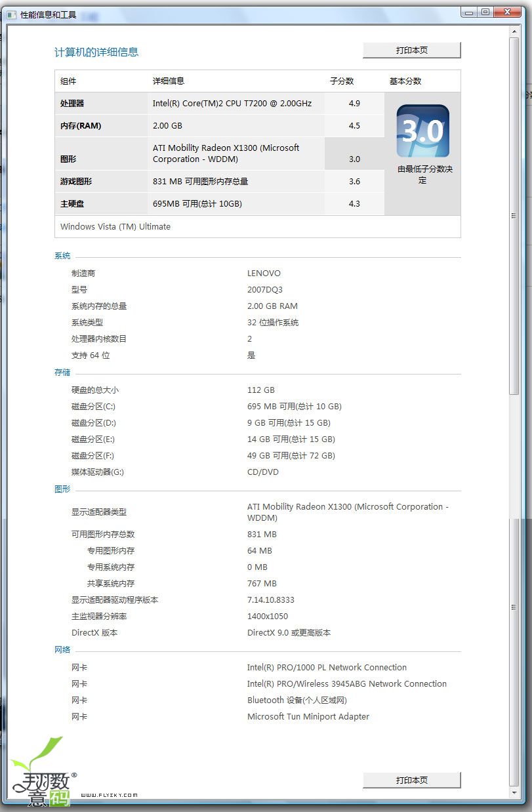Select the shared system memory value "767 MB"
This screenshot has width=532, height=812.
[x=262, y=584]
